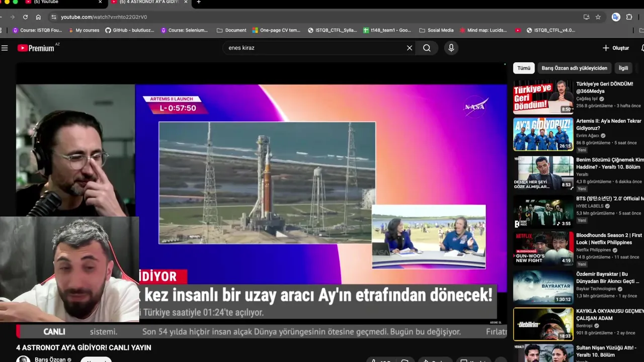Open the ISTQB_CTFL_v4.0 bookmark
The image size is (644, 362).
click(x=550, y=30)
